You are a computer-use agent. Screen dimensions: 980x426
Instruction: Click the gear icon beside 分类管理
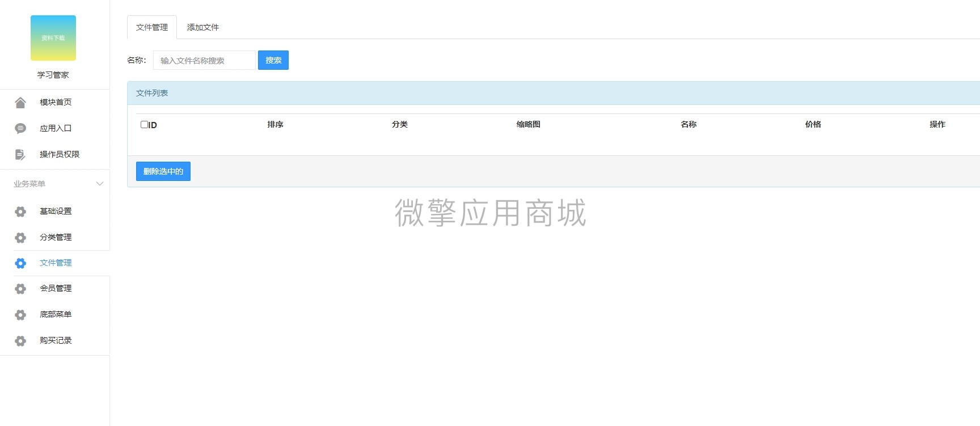click(20, 238)
